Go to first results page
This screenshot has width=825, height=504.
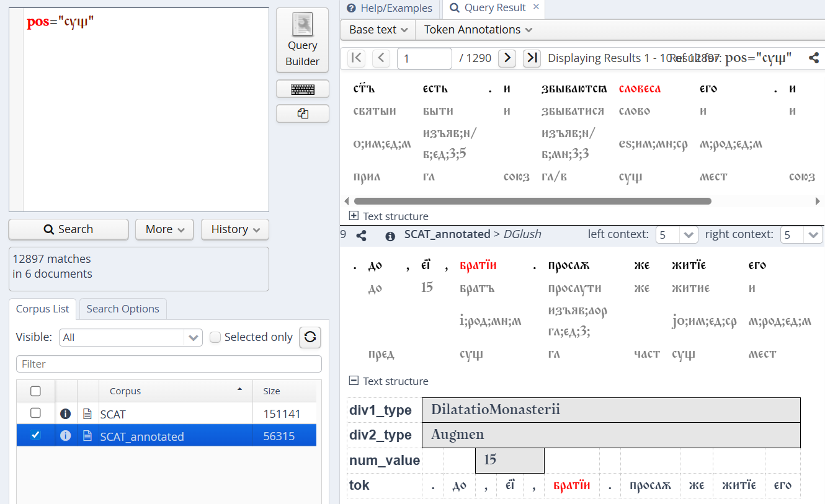pyautogui.click(x=356, y=58)
